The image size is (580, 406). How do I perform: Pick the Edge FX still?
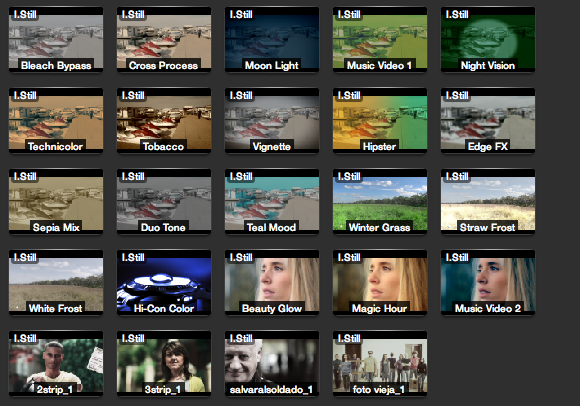[488, 120]
